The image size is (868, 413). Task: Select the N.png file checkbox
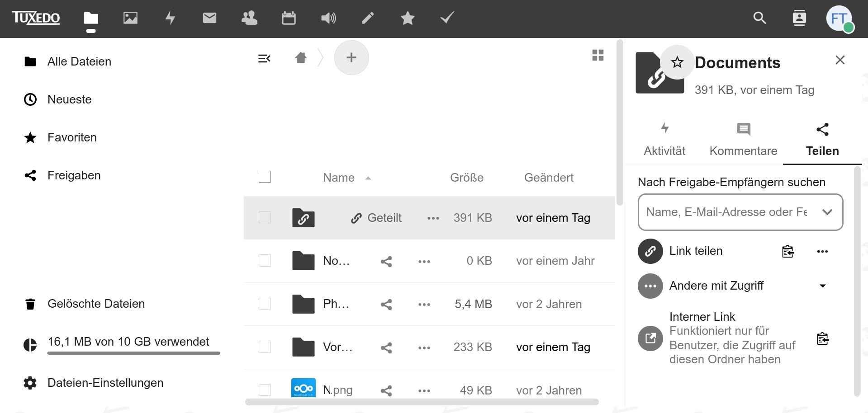tap(265, 390)
